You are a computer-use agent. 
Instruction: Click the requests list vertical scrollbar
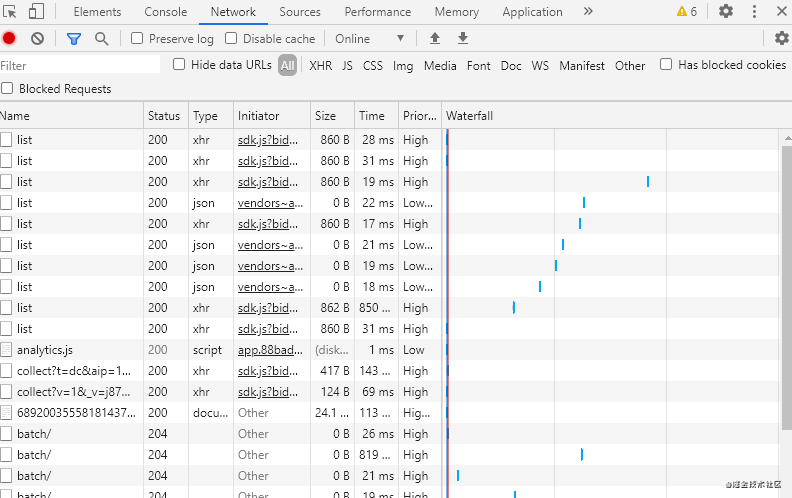786,288
